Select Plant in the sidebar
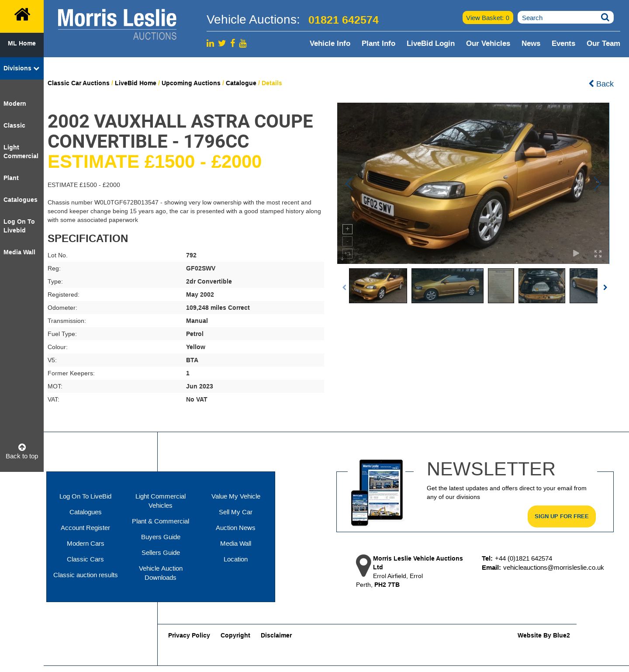Screen dimensions: 629x672 (11, 178)
